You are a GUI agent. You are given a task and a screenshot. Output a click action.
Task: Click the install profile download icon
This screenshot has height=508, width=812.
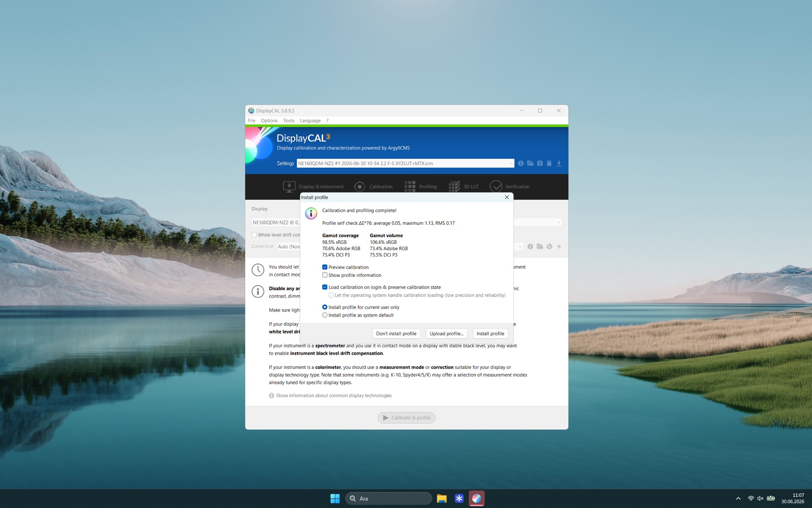(559, 163)
